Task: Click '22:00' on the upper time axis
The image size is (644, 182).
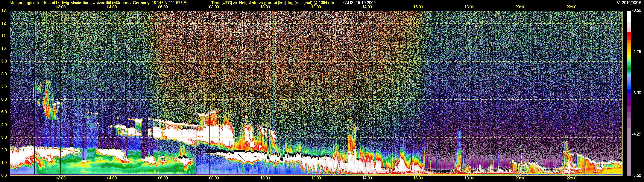Action: click(x=571, y=7)
